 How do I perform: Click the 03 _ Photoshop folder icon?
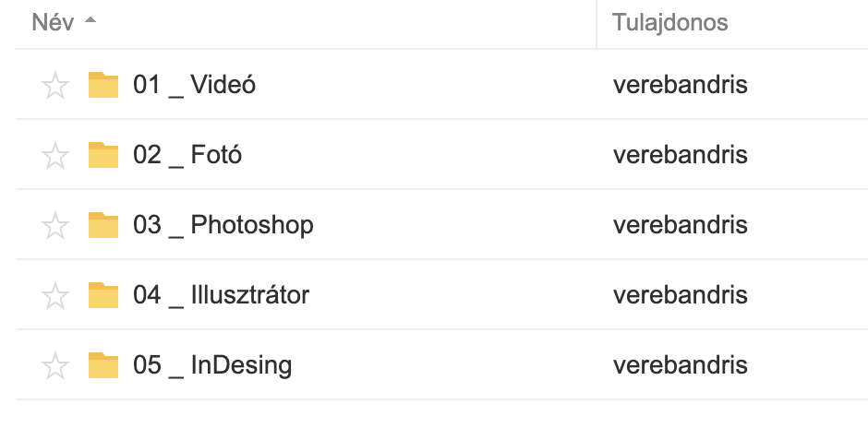[x=103, y=225]
